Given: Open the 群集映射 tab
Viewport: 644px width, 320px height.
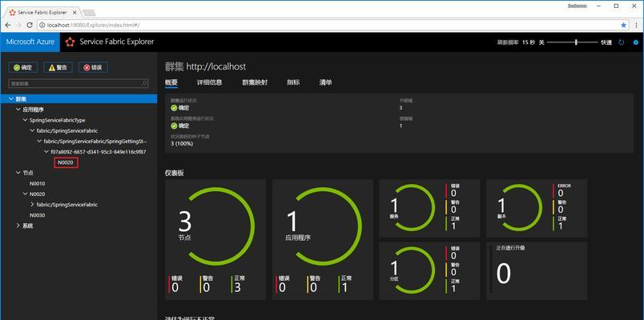Looking at the screenshot, I should [255, 82].
